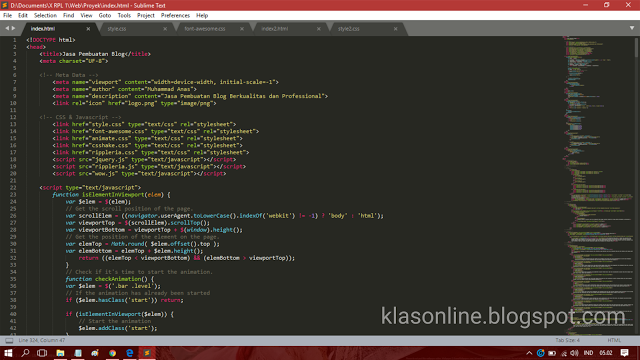Open File Explorer from taskbar
Screen dimensions: 640x360
coord(60,353)
